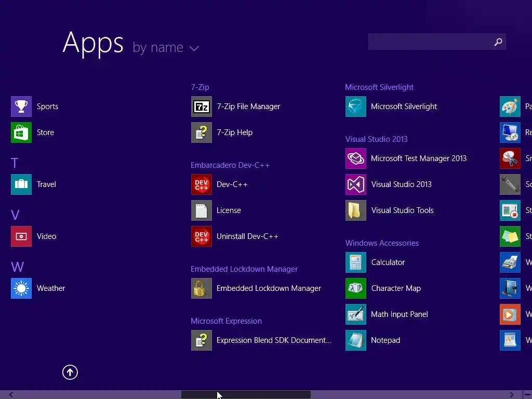Click the '7-Zip' group heading
This screenshot has height=399, width=532.
point(200,87)
